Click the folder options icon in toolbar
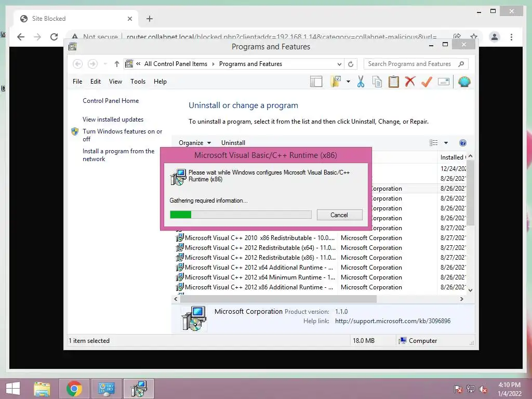This screenshot has width=532, height=399. (336, 82)
